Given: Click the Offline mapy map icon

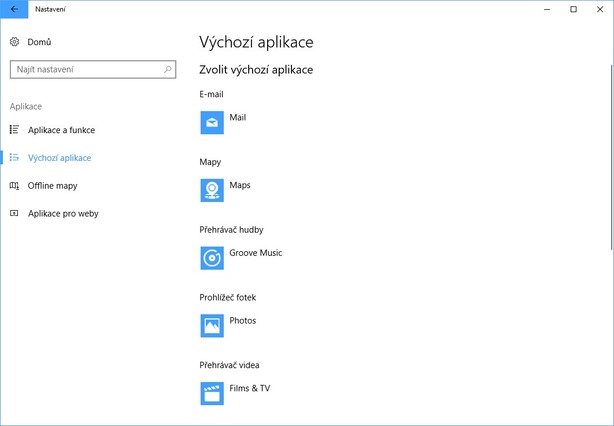Looking at the screenshot, I should click(x=14, y=186).
